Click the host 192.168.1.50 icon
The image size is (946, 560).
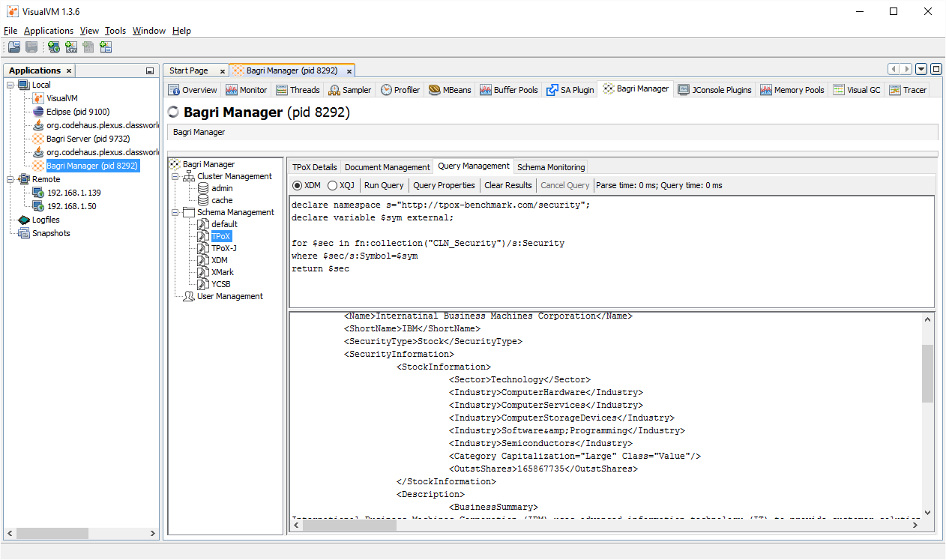[38, 206]
